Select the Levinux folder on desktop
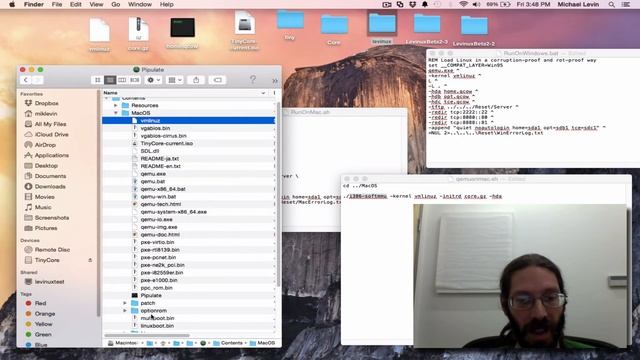640x360 pixels. [382, 28]
